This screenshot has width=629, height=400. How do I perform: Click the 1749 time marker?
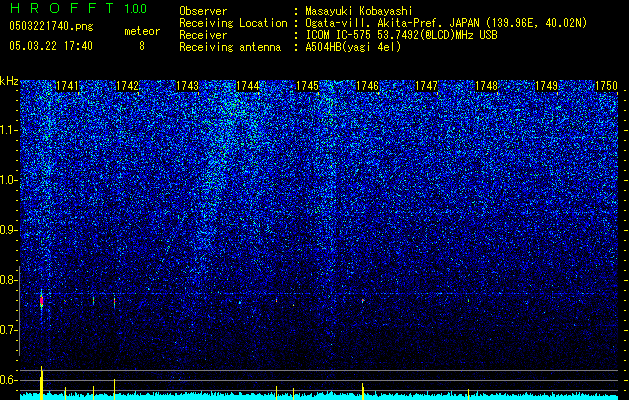point(546,86)
